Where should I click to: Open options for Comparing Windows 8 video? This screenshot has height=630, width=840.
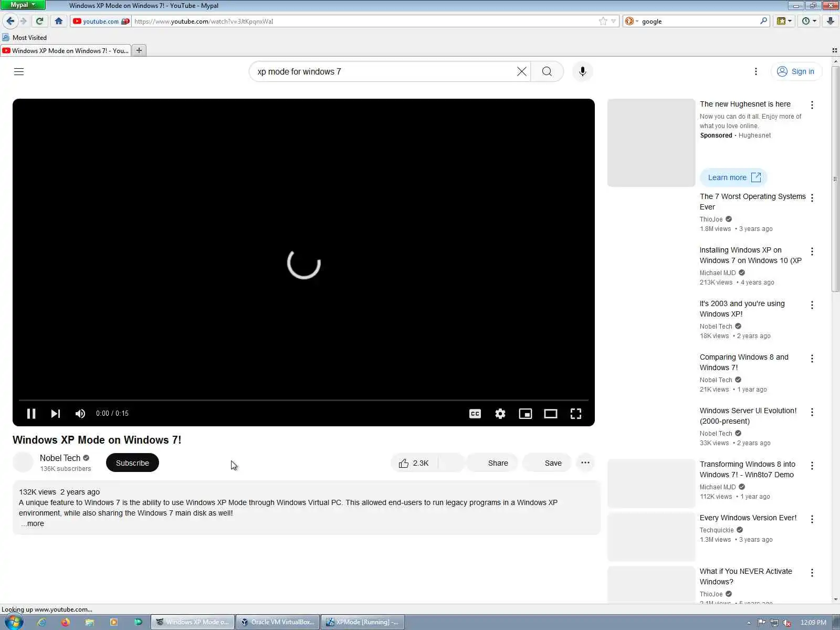[x=812, y=359]
